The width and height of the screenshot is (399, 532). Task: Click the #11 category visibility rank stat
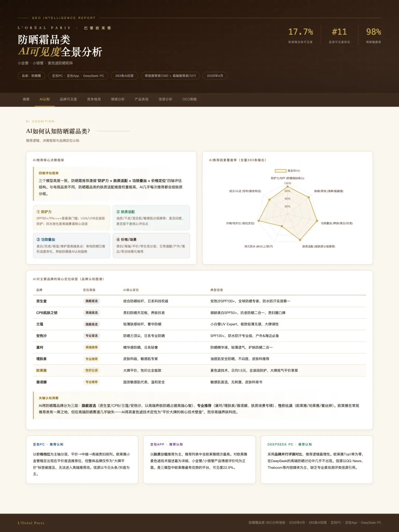(339, 35)
